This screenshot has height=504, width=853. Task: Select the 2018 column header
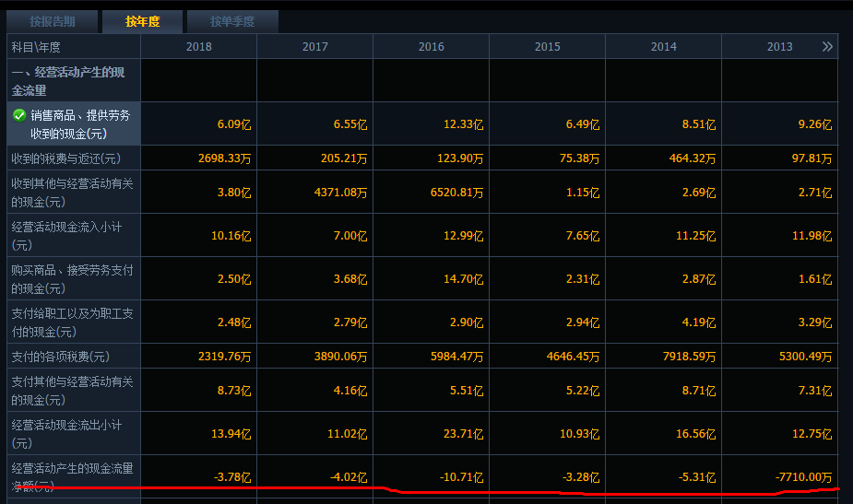tap(198, 47)
